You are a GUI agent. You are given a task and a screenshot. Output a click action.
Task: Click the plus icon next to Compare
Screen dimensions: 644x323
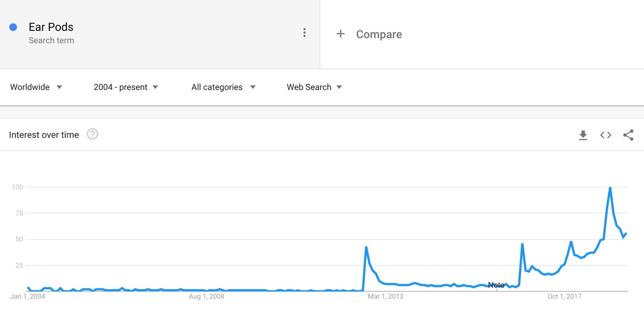click(340, 34)
